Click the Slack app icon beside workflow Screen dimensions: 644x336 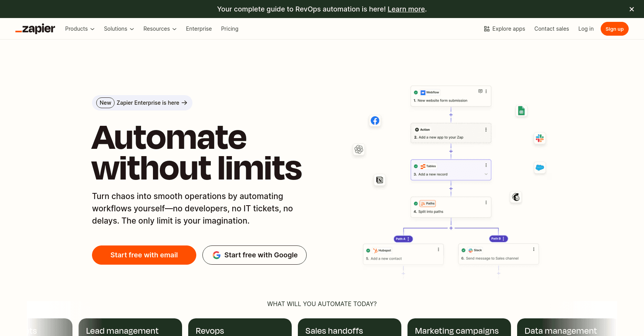pos(540,138)
